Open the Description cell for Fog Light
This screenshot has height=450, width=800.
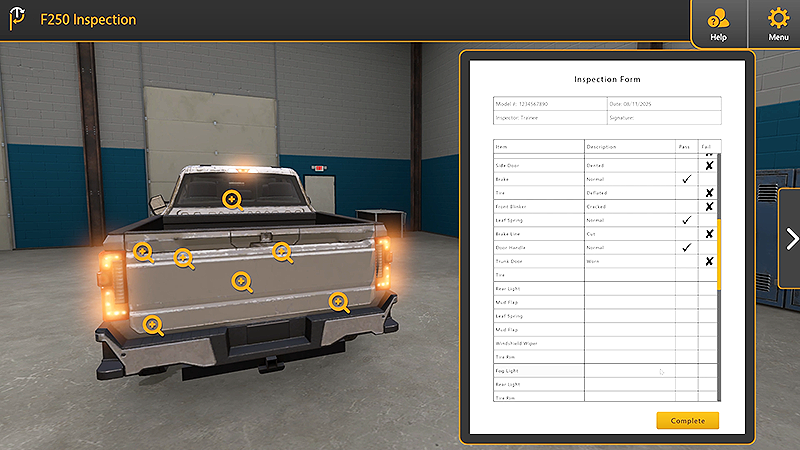tap(629, 370)
